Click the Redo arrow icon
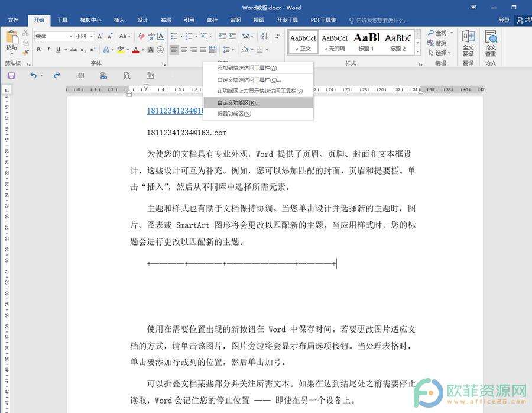Image resolution: width=532 pixels, height=413 pixels. coord(57,75)
